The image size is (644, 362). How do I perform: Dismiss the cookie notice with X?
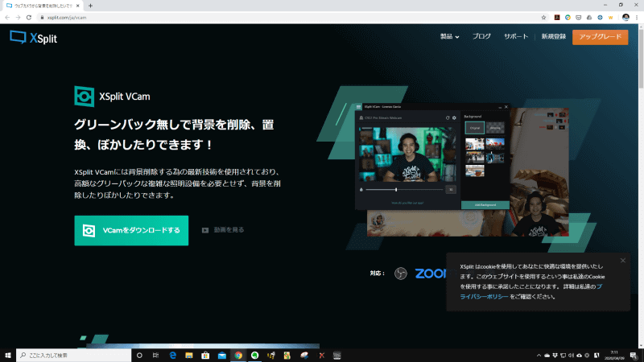pos(622,261)
